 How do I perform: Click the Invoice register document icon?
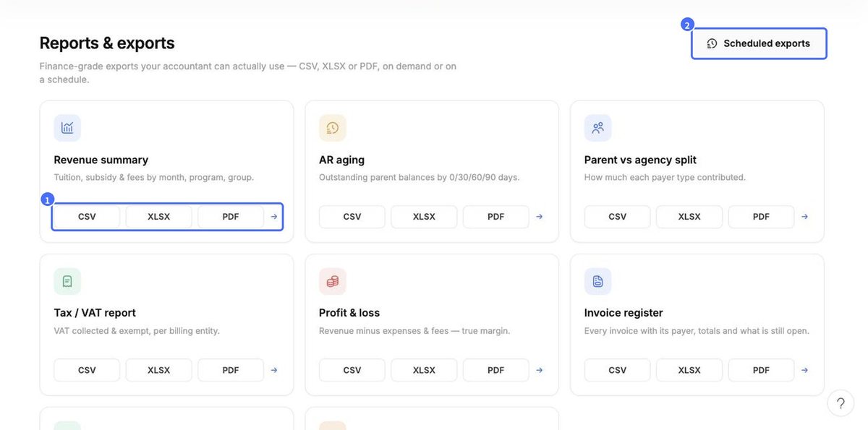click(x=598, y=281)
